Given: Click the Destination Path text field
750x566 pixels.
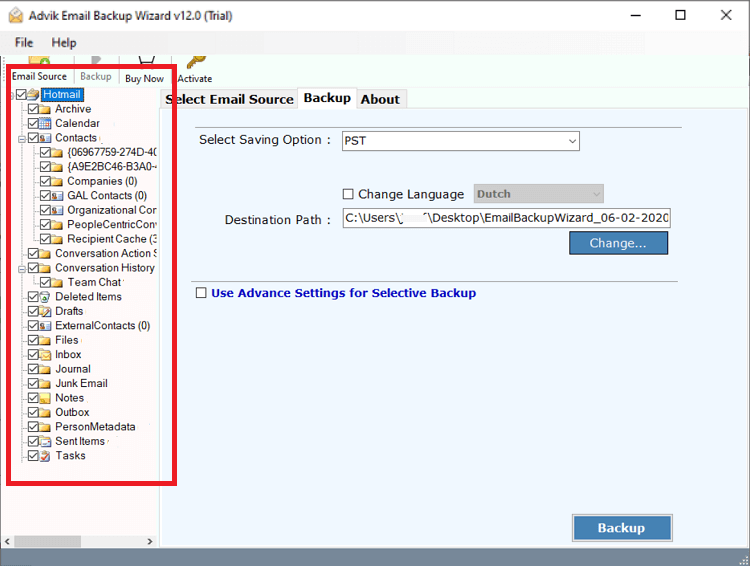Looking at the screenshot, I should point(506,219).
